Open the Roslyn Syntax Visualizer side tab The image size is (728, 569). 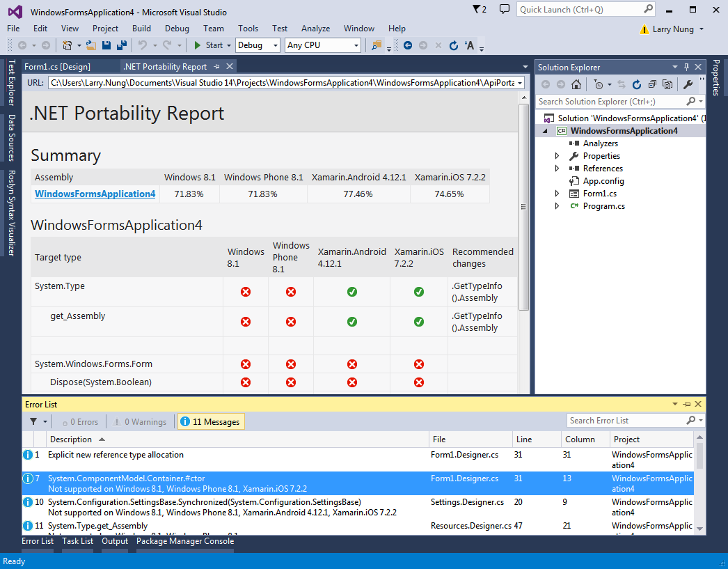point(12,212)
